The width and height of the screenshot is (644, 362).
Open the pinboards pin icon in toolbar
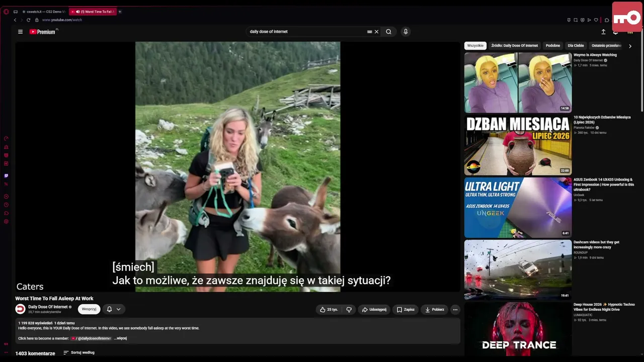point(569,20)
